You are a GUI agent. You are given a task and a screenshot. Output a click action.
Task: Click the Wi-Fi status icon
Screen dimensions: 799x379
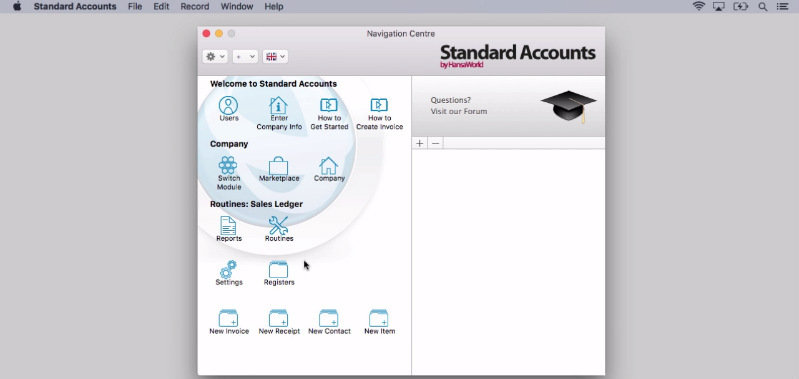click(699, 7)
